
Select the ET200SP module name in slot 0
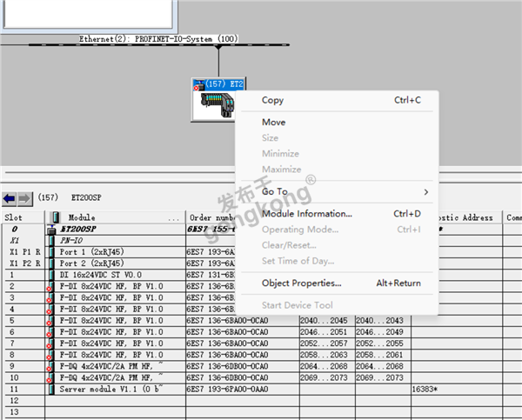pos(78,230)
